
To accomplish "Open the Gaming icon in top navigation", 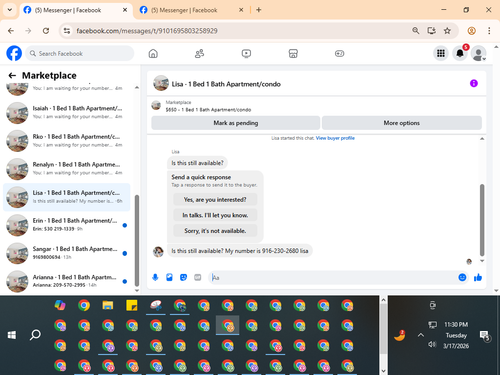I will point(339,53).
